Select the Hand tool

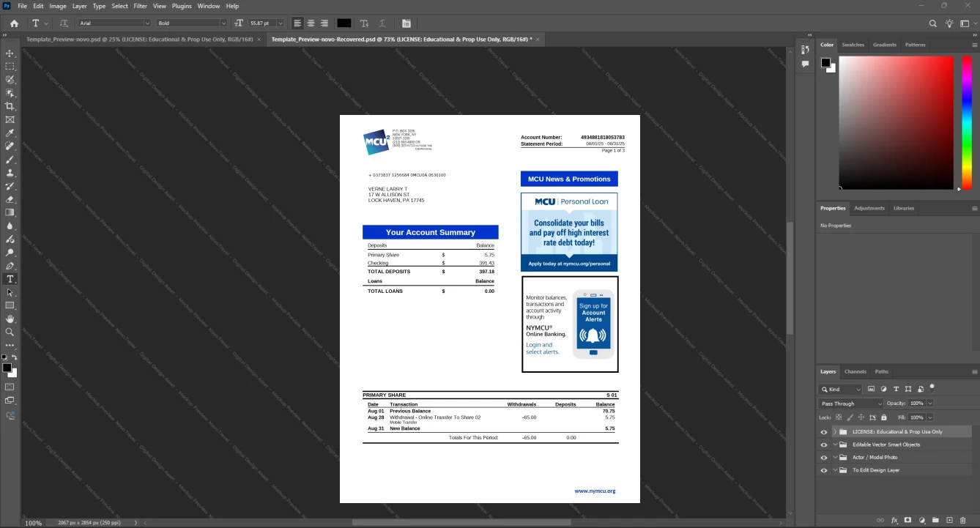[x=10, y=319]
